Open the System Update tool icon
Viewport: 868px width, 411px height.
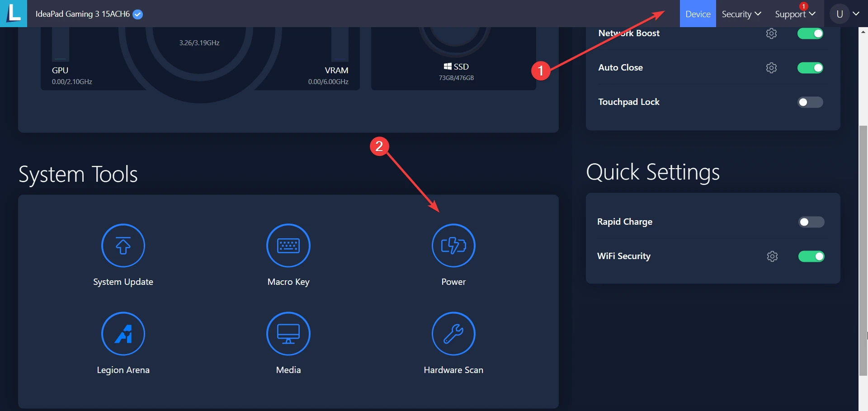pos(123,246)
